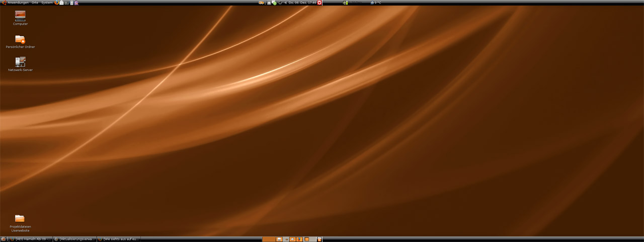The width and height of the screenshot is (644, 242).
Task: Click the Ubuntu logo in top panel
Action: pos(4,3)
